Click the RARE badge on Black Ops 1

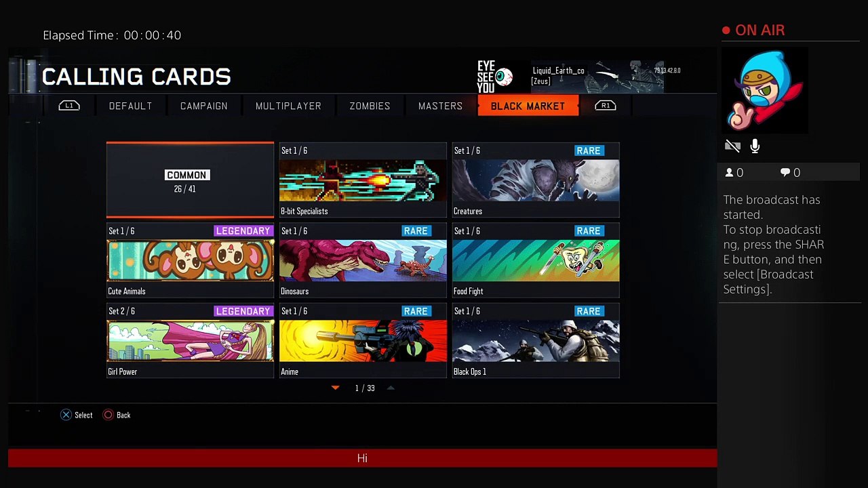[589, 311]
